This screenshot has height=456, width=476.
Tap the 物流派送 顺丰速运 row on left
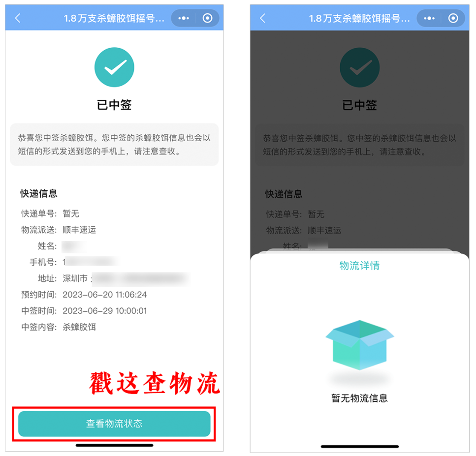click(x=59, y=230)
